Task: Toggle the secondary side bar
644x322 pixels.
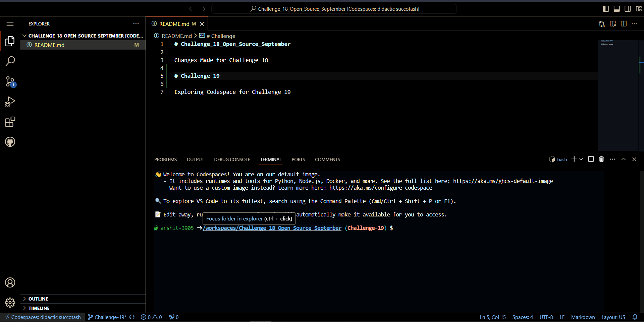Action: pos(627,9)
